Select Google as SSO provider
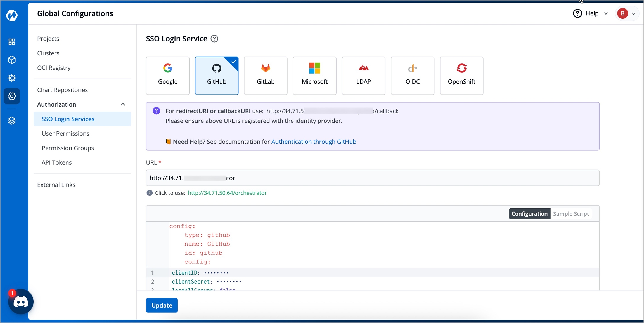Image resolution: width=644 pixels, height=323 pixels. point(168,76)
